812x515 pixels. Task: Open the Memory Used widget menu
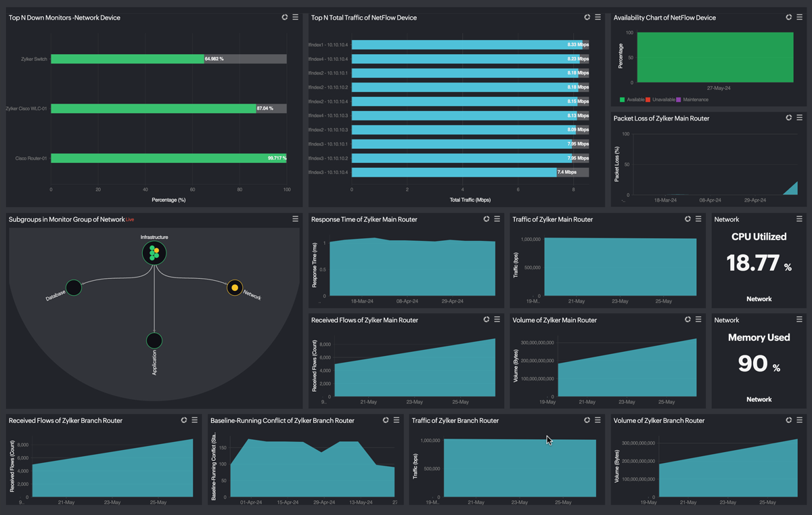pos(799,319)
